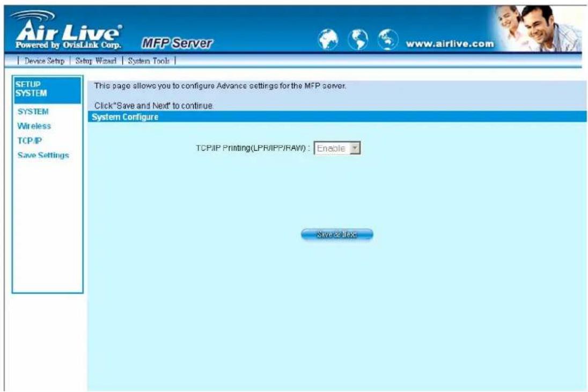Click the SETUP SYSTEM sidebar heading

(x=47, y=90)
